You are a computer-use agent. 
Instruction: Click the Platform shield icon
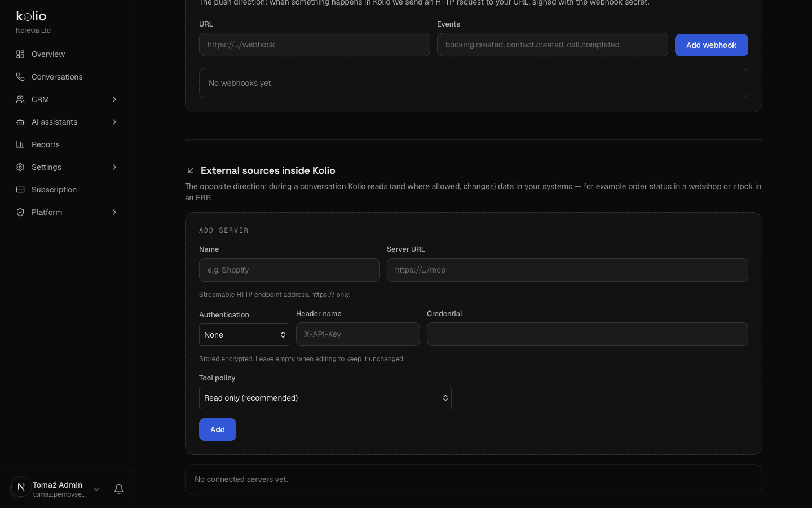(x=20, y=212)
